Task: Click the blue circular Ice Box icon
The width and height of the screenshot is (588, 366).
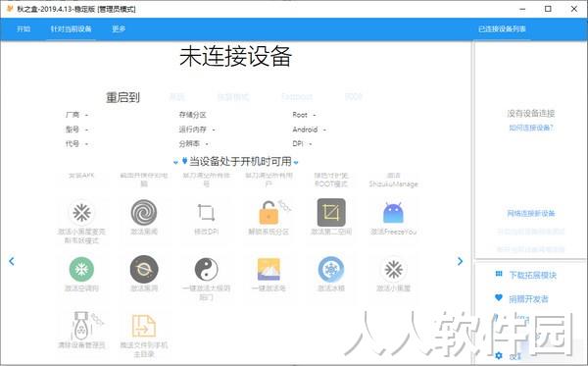Action: (x=331, y=269)
